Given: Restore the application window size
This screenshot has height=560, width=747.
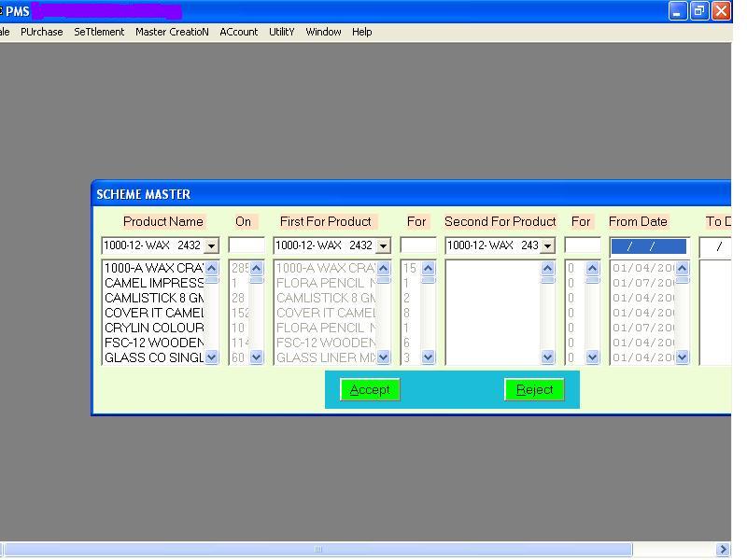Looking at the screenshot, I should [x=699, y=11].
